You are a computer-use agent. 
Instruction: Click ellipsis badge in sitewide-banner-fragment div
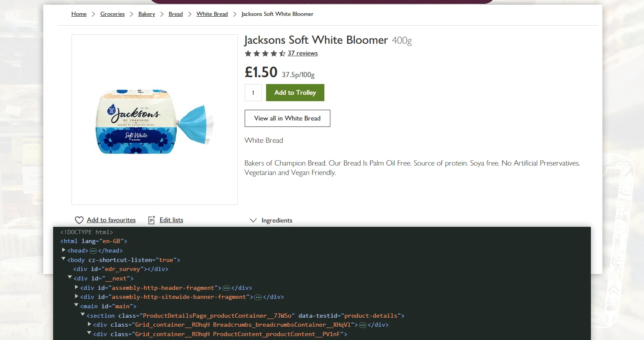(x=258, y=297)
